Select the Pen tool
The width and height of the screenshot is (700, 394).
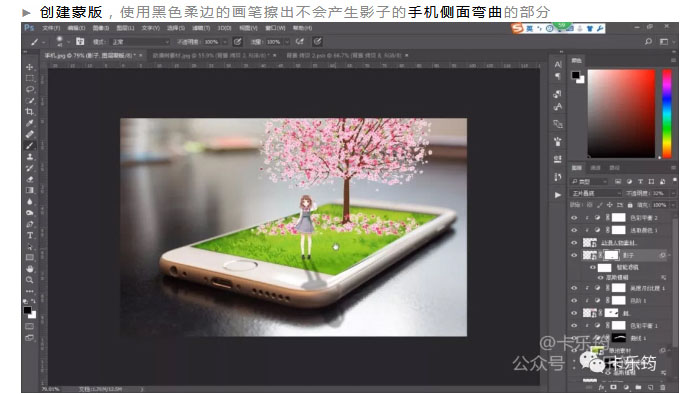point(29,224)
